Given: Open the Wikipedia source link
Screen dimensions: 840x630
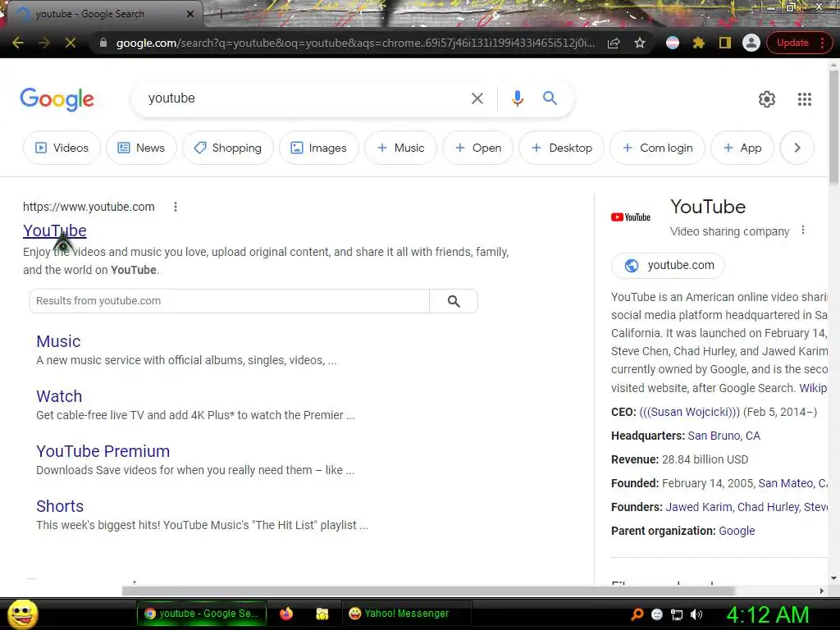Looking at the screenshot, I should [813, 388].
